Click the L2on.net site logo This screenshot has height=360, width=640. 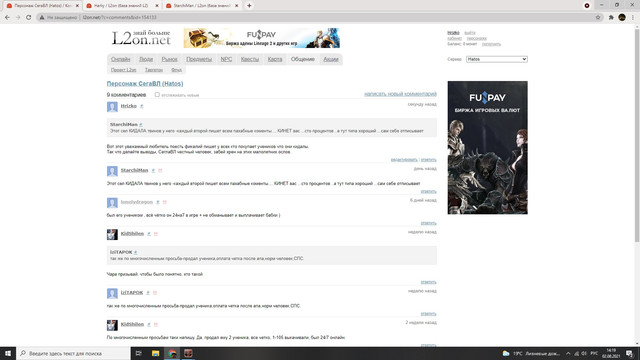tap(141, 38)
